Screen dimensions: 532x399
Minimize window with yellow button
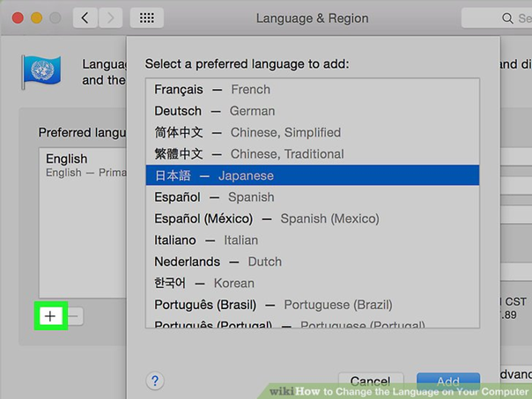click(37, 18)
